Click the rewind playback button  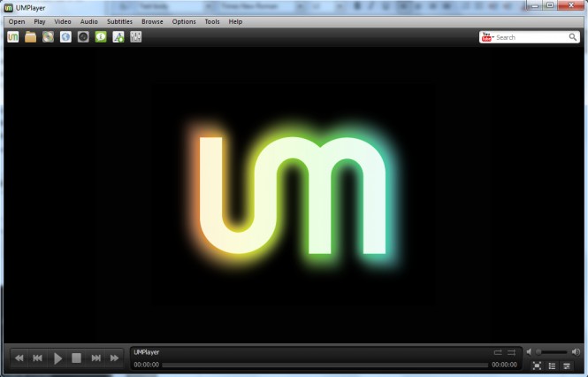pyautogui.click(x=19, y=358)
